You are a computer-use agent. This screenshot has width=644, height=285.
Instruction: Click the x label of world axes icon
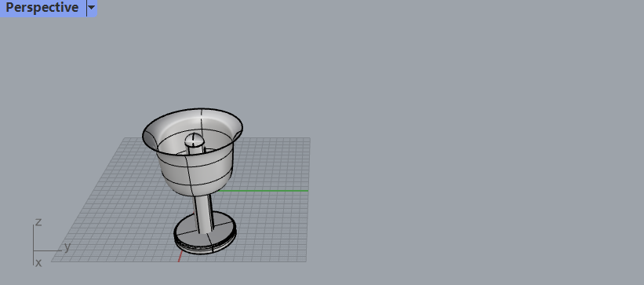tap(38, 262)
